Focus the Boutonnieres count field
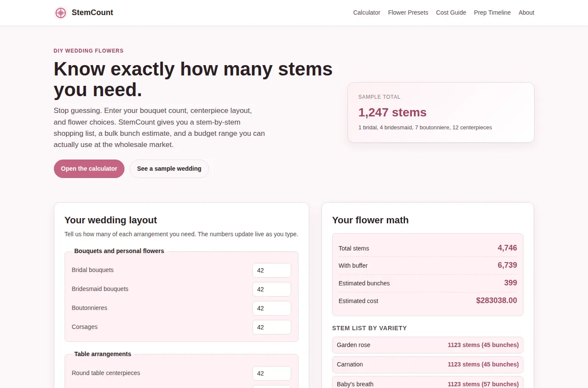Image resolution: width=588 pixels, height=388 pixels. click(272, 308)
